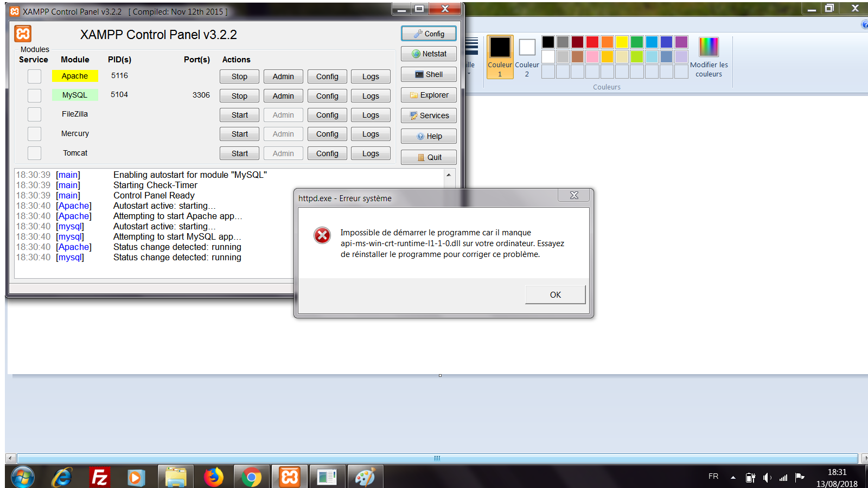Open FileZilla Config options
The height and width of the screenshot is (488, 868).
(327, 115)
